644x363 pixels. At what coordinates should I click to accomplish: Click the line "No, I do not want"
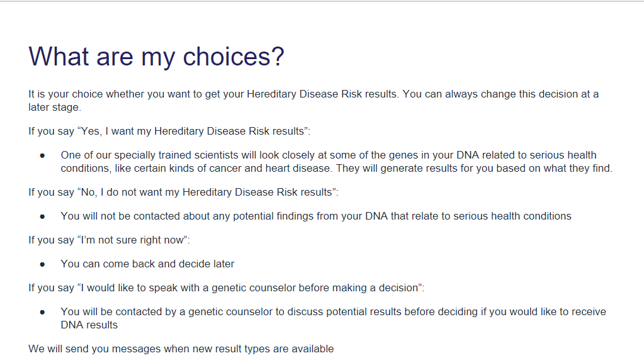point(183,192)
